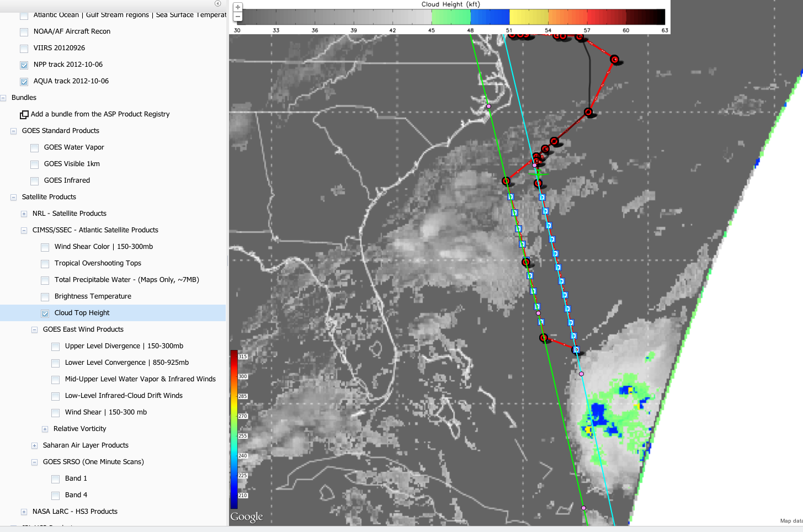Click the temperature color legend on the map
The height and width of the screenshot is (532, 803).
235,429
